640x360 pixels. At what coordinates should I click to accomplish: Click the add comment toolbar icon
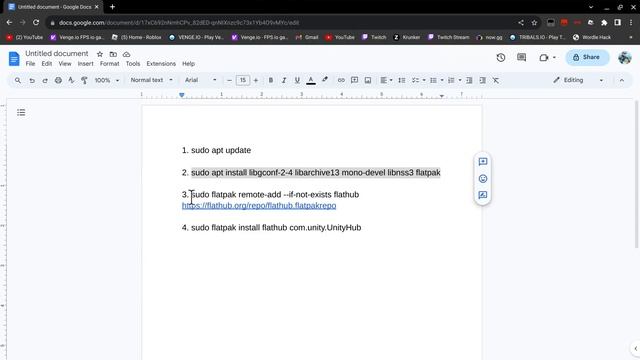354,80
